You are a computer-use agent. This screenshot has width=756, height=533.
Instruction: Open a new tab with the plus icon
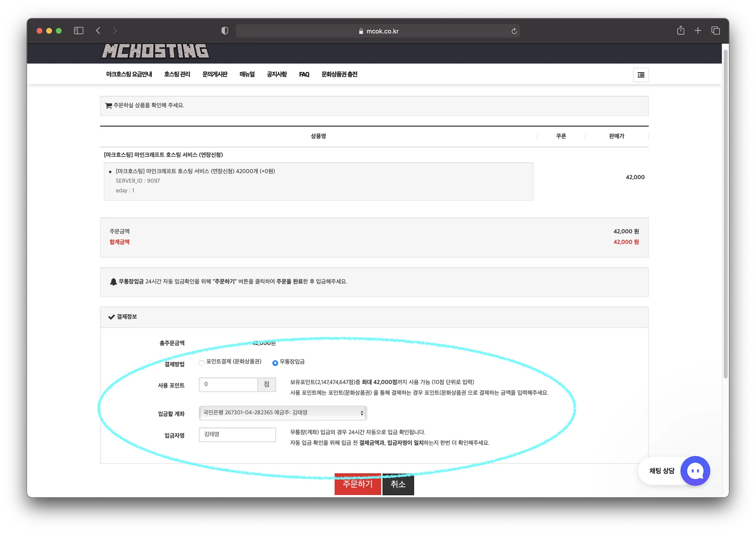(x=698, y=31)
